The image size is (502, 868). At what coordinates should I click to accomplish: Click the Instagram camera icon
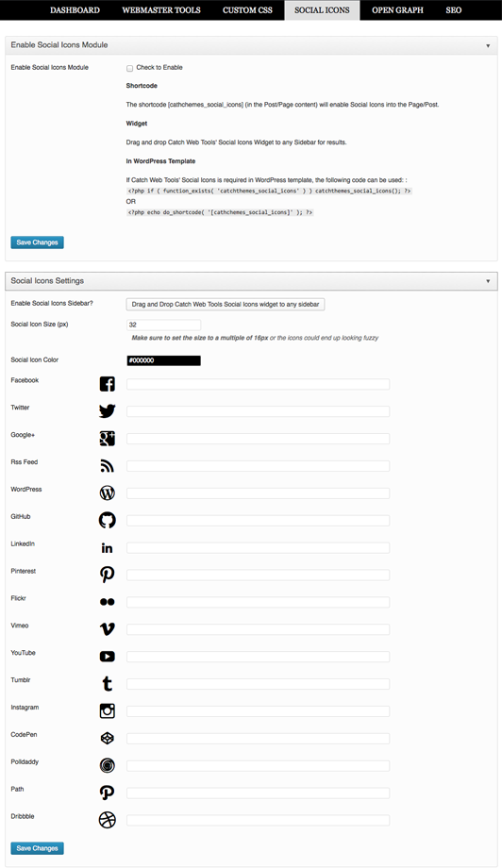[x=108, y=710]
